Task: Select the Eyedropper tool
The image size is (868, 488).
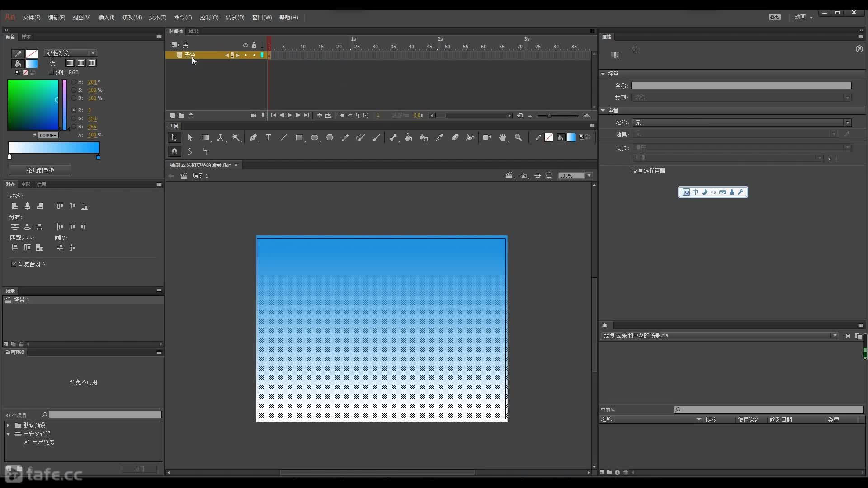Action: 439,137
